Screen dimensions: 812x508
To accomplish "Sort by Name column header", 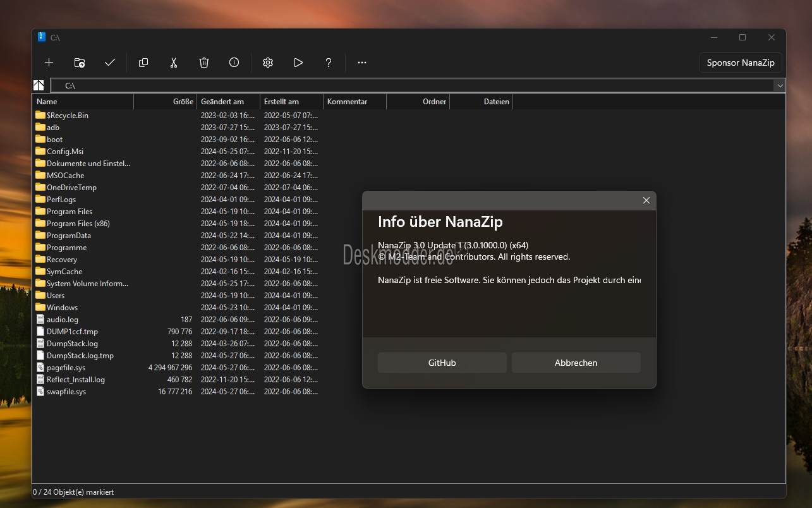I will click(83, 101).
